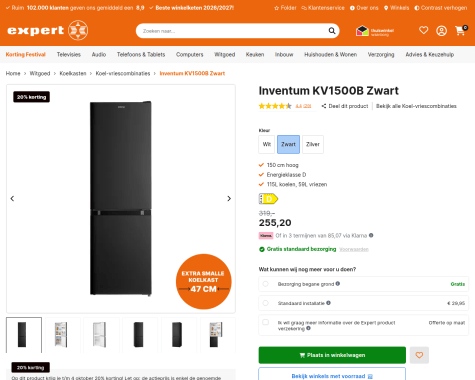This screenshot has height=380, width=475.
Task: Show previous product image with left arrow
Action: click(12, 199)
